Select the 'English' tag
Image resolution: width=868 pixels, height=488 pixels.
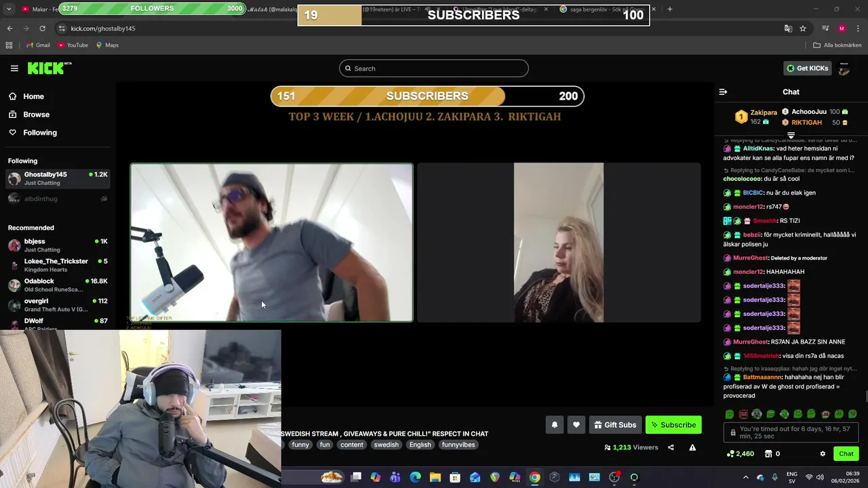tap(420, 445)
